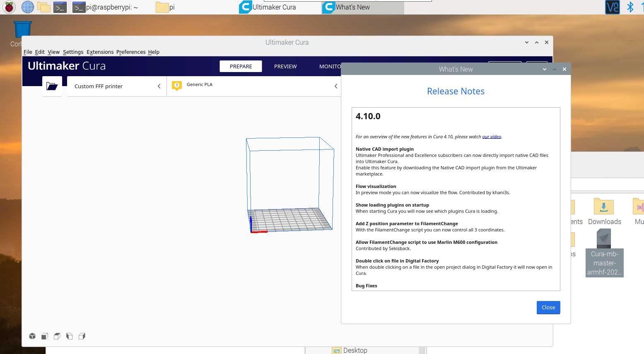Close the Release Notes dialog with Close button
The height and width of the screenshot is (354, 644).
coord(548,307)
